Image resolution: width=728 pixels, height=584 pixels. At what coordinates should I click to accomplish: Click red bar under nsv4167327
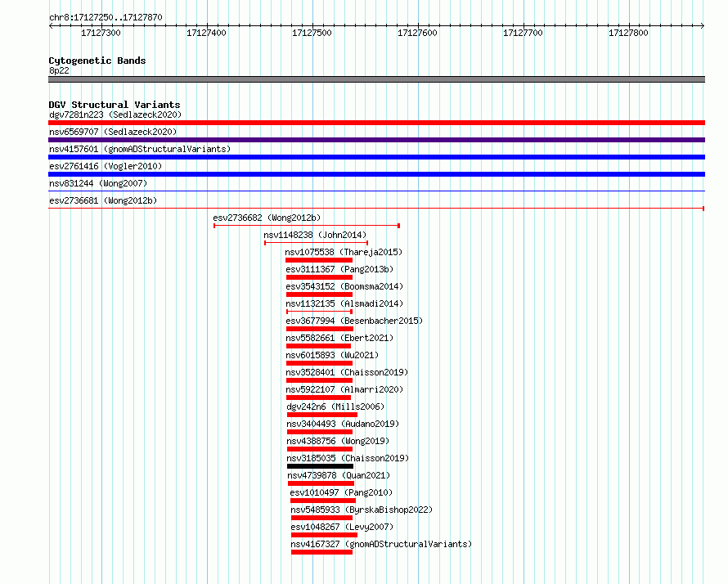pos(321,552)
